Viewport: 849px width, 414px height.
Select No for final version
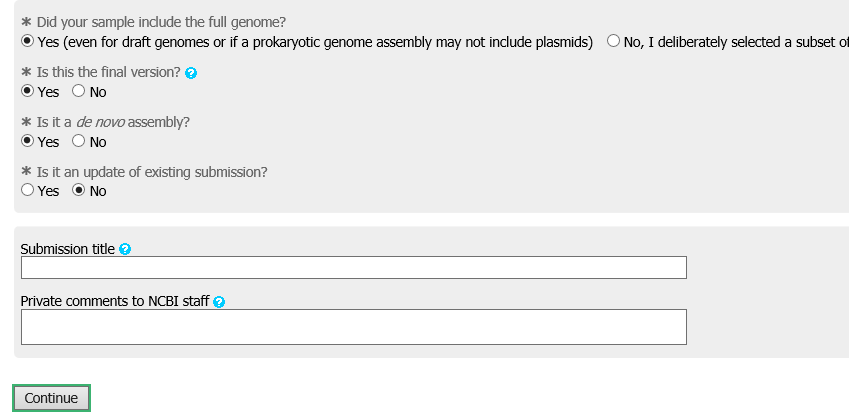point(79,91)
